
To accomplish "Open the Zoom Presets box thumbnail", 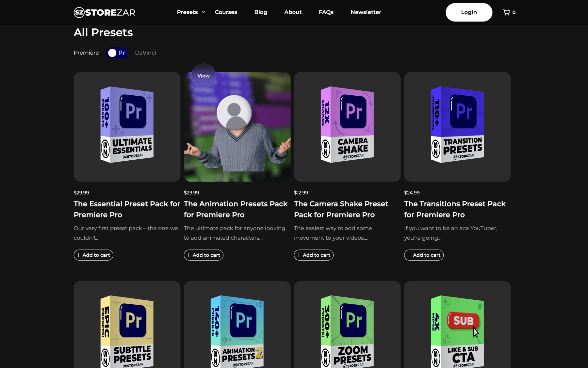I will tap(347, 325).
